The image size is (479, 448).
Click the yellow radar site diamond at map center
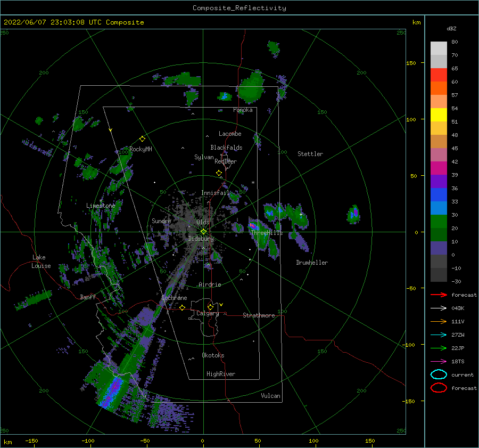pyautogui.click(x=203, y=232)
